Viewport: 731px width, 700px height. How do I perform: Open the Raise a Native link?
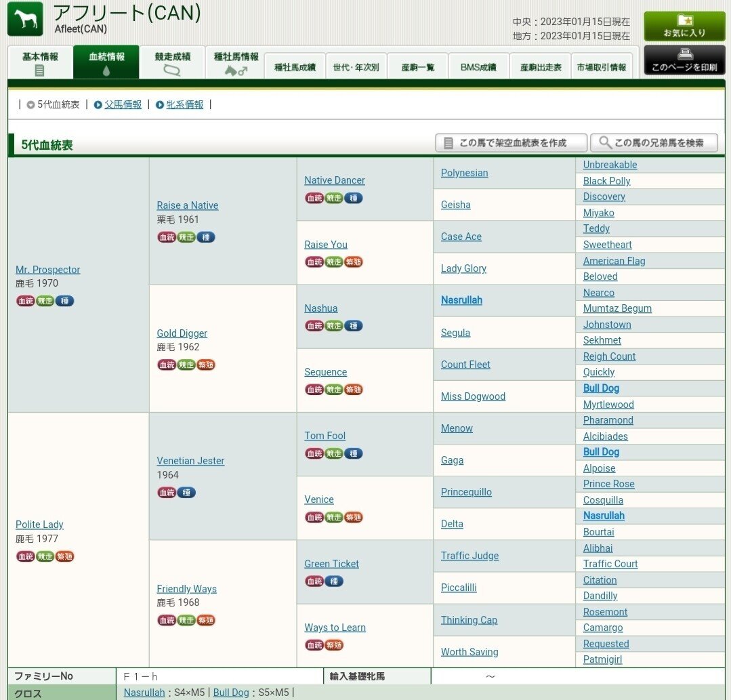pos(188,205)
